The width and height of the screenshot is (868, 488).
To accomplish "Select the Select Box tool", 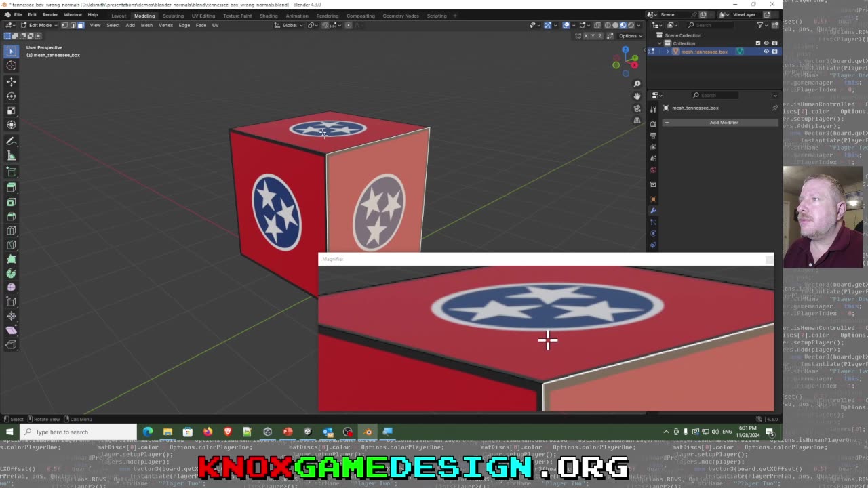I will pyautogui.click(x=12, y=51).
